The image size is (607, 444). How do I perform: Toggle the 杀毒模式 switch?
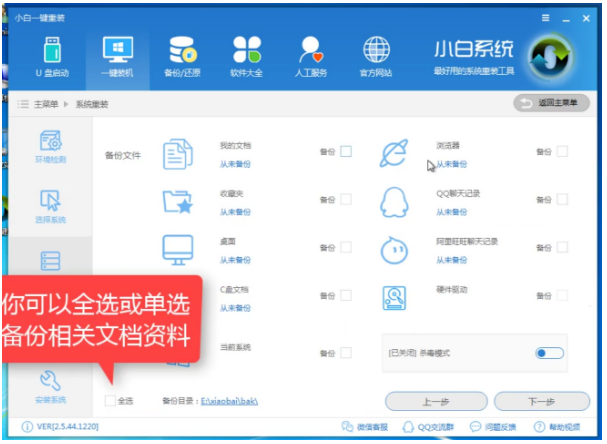click(x=550, y=353)
